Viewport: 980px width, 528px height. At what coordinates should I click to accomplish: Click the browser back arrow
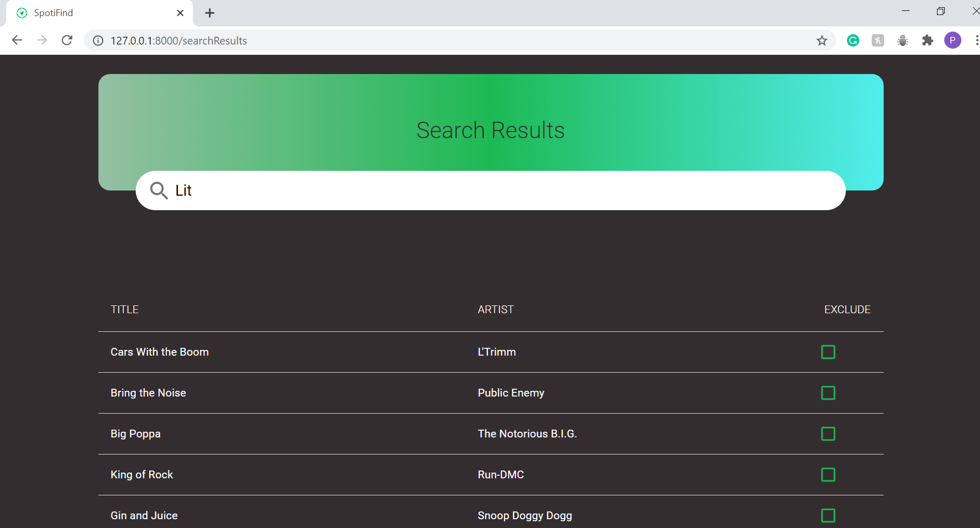tap(17, 40)
